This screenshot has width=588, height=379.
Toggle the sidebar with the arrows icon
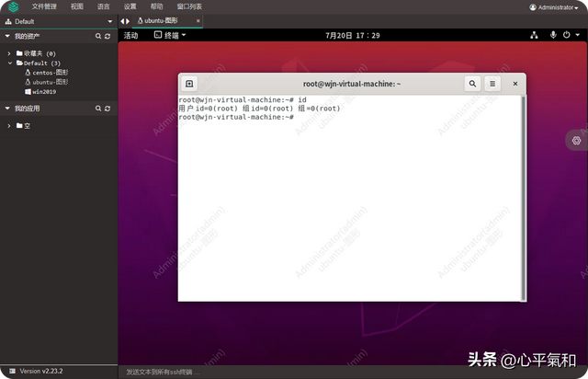(x=125, y=21)
